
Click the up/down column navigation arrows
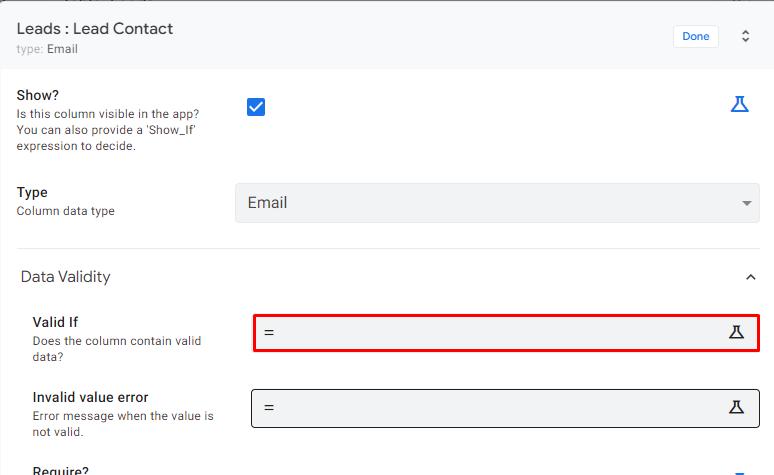coord(745,36)
